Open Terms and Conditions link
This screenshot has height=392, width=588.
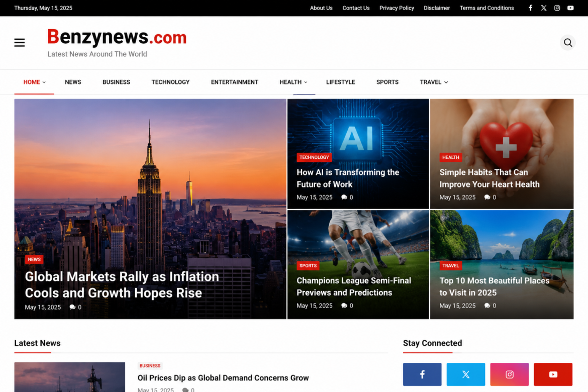tap(487, 8)
